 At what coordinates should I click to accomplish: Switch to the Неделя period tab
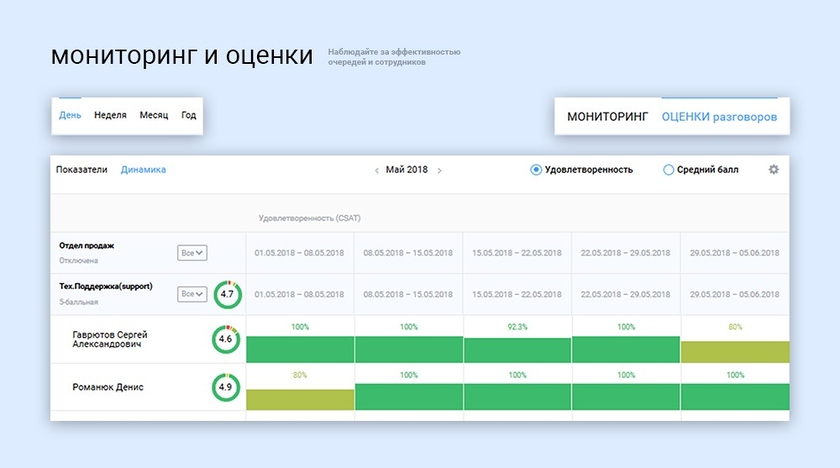(x=110, y=115)
